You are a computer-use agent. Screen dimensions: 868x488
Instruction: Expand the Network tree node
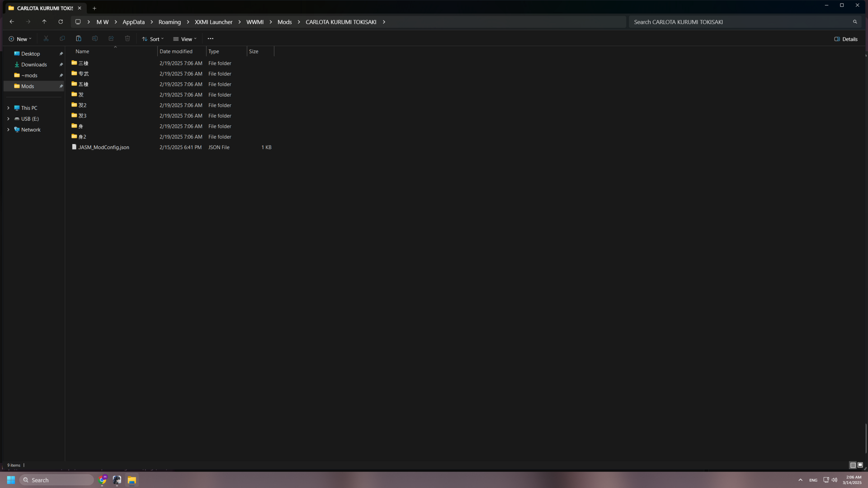tap(8, 130)
